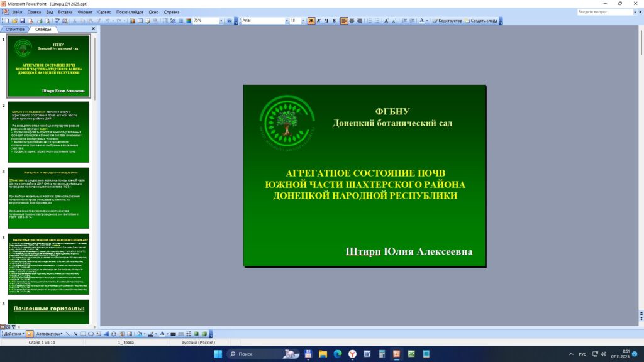Click the center text alignment icon

tap(352, 21)
